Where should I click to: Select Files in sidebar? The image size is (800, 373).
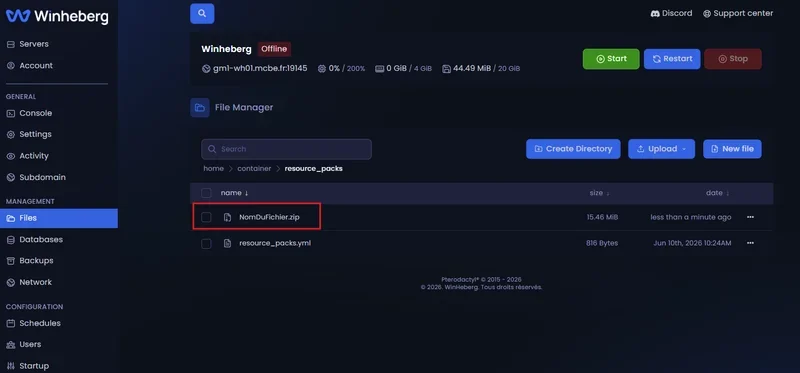[59, 218]
